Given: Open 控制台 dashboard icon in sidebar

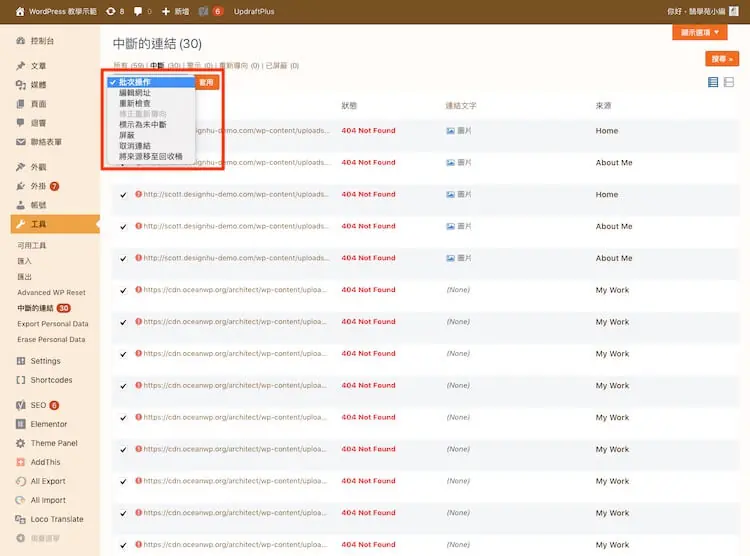Looking at the screenshot, I should 21,41.
